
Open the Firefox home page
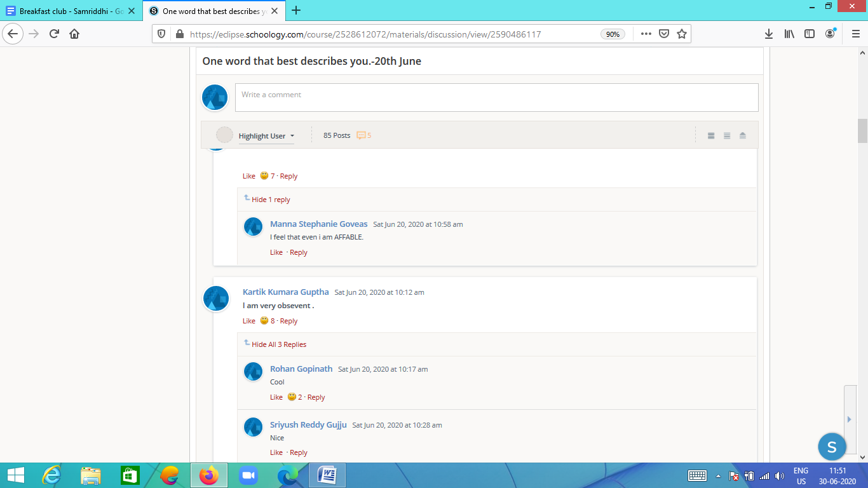tap(74, 34)
